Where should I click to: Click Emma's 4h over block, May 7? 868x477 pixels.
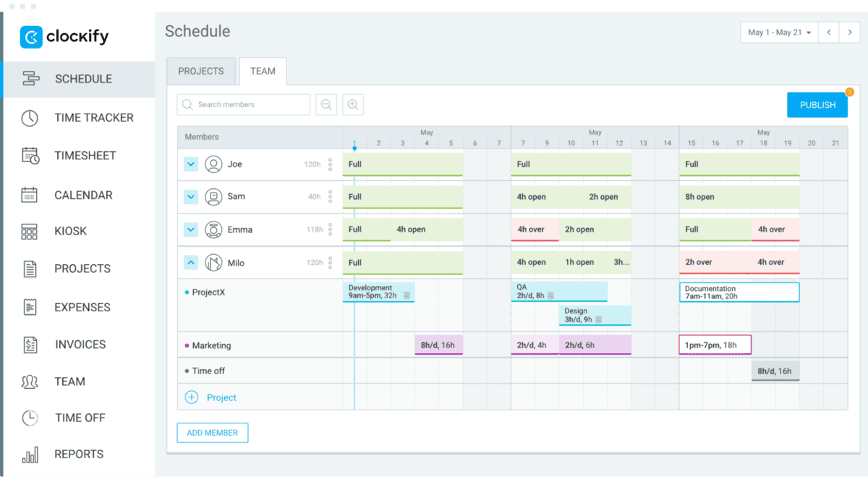point(535,229)
